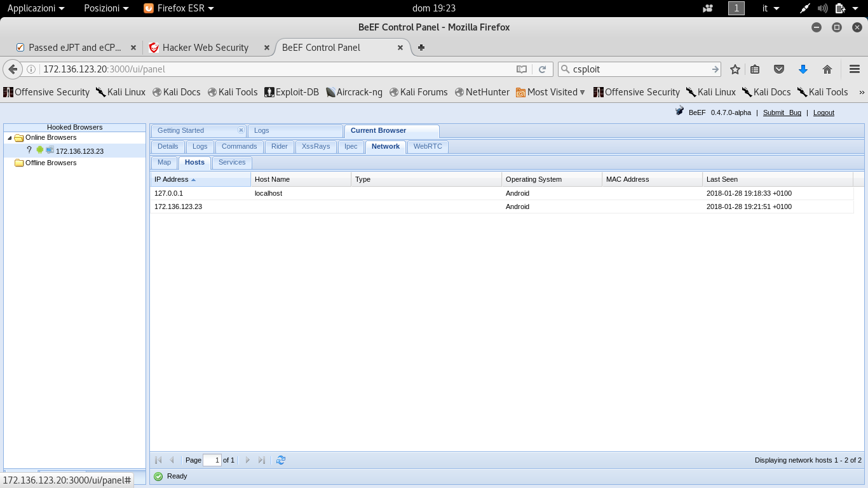Image resolution: width=868 pixels, height=488 pixels.
Task: Go to Firefox home page icon
Action: click(827, 69)
